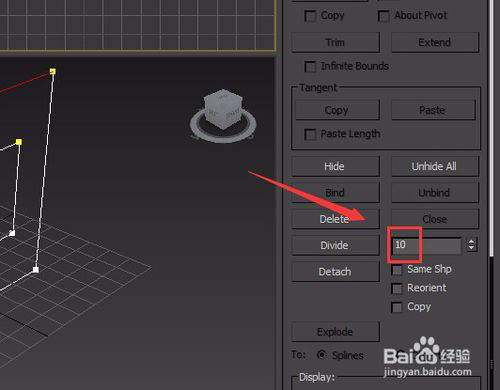This screenshot has width=500, height=390.
Task: Click the Extend button
Action: 435,42
